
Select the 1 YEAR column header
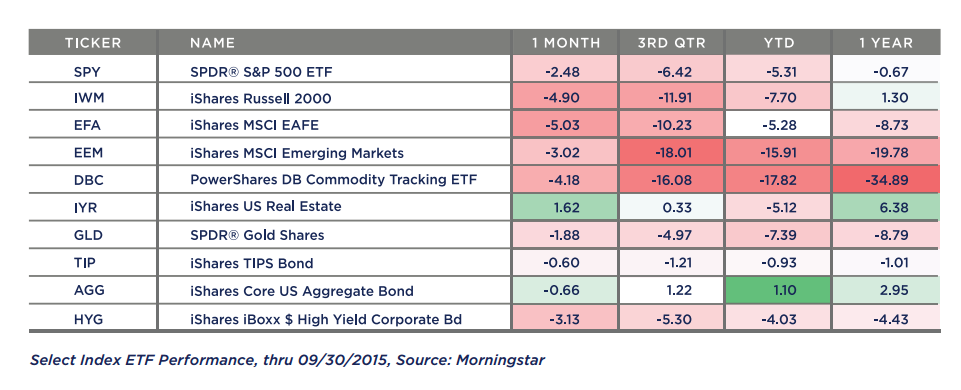point(886,43)
